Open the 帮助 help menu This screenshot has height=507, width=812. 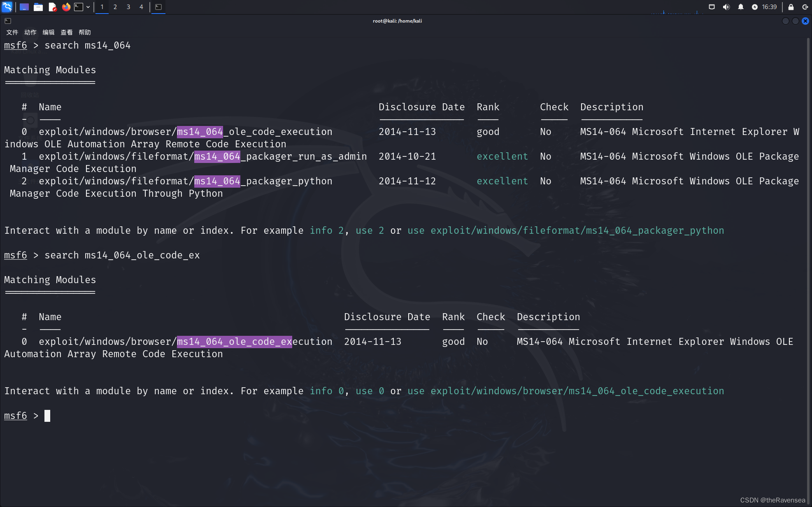(x=85, y=32)
